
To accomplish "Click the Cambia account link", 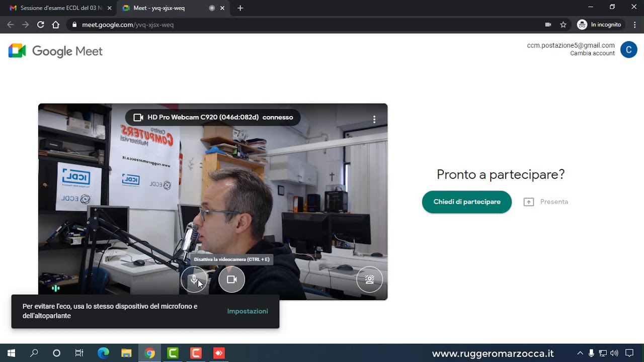I will tap(592, 53).
